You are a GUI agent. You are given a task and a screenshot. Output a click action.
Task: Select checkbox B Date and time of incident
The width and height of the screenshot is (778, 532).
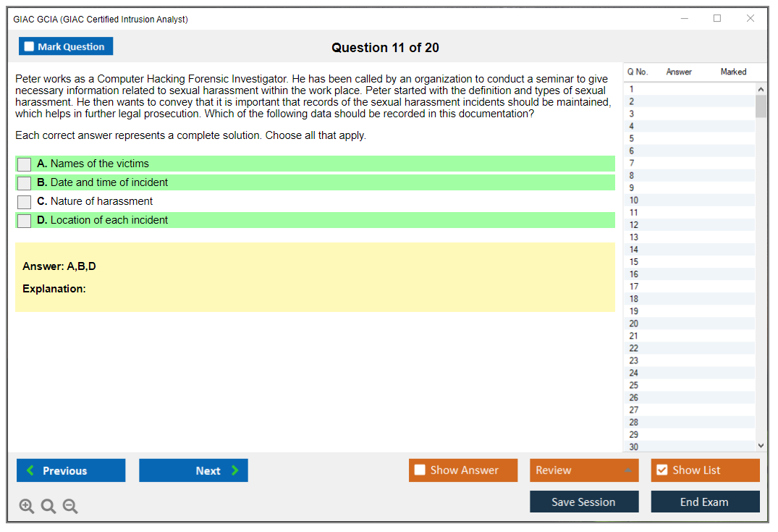click(25, 183)
